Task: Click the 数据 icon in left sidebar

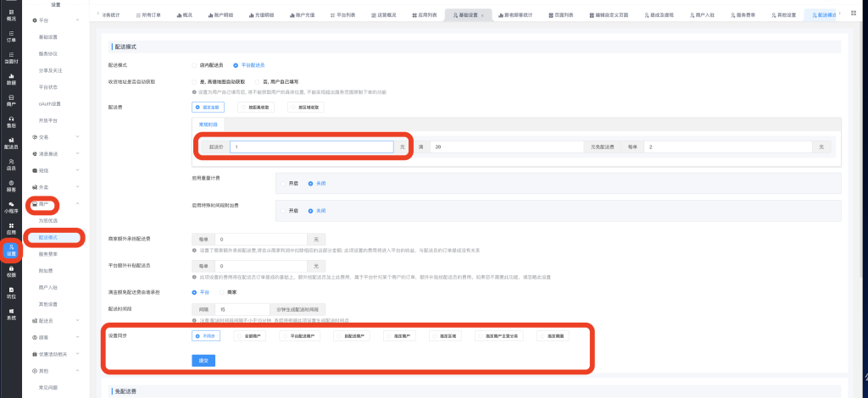Action: [11, 80]
